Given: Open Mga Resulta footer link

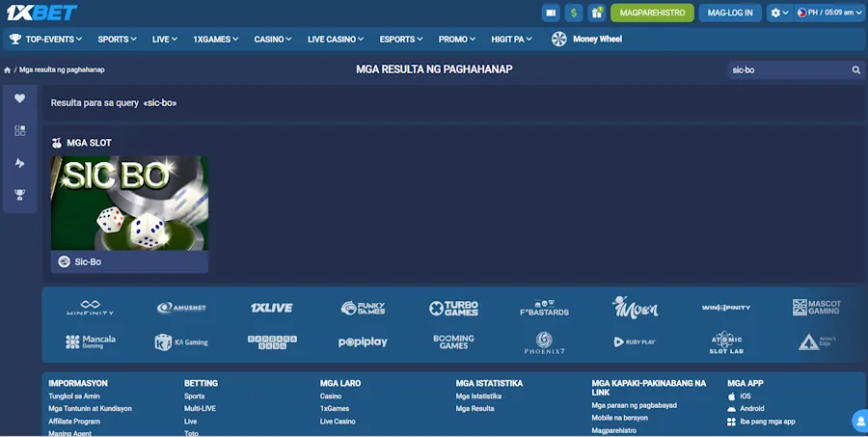Looking at the screenshot, I should (475, 409).
